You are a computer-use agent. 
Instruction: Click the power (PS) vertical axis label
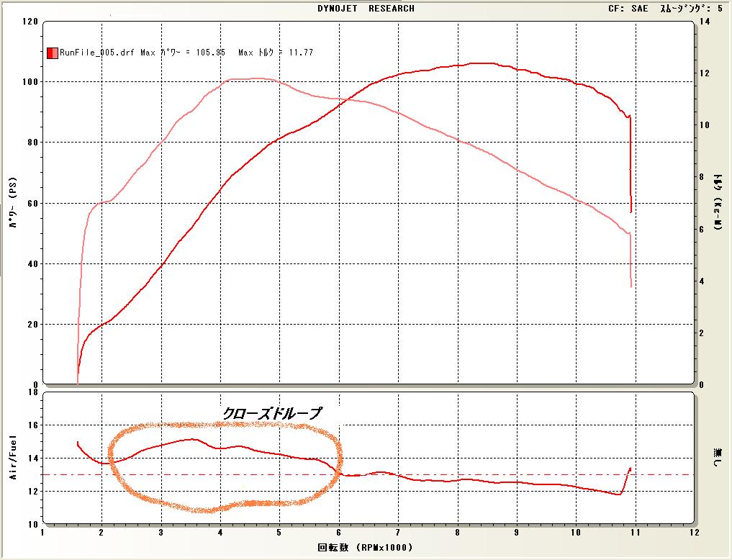[13, 202]
